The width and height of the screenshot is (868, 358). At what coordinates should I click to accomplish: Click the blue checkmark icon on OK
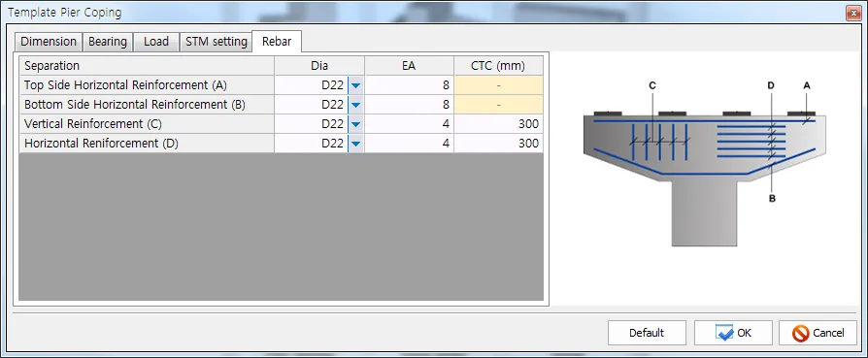tap(724, 333)
